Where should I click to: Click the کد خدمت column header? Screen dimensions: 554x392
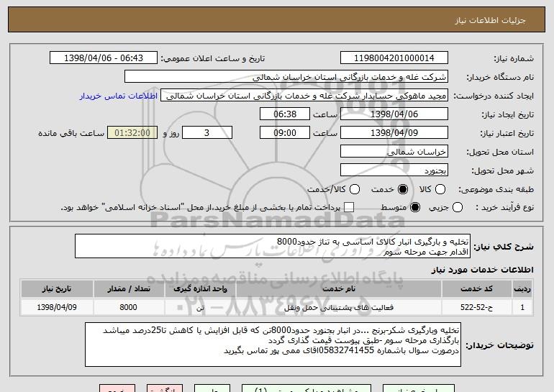[x=476, y=289]
